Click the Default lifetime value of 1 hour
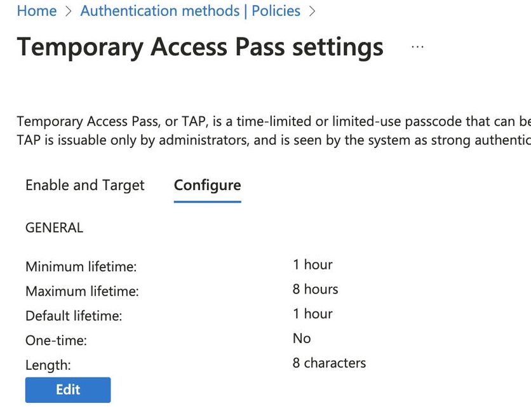The width and height of the screenshot is (531, 420). coord(313,314)
